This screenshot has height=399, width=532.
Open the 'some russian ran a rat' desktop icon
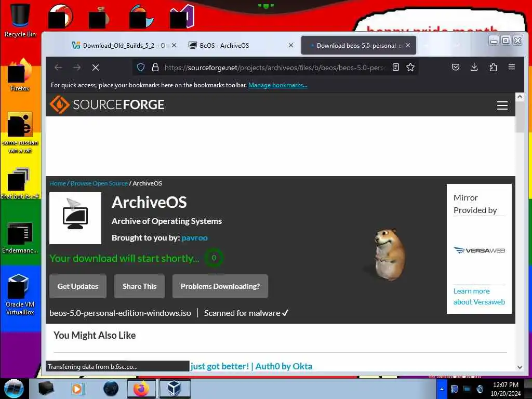[x=20, y=132]
